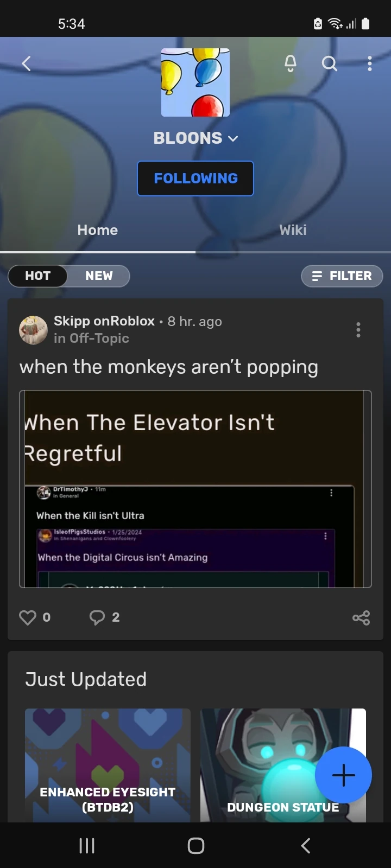Tap the blue plus create button
The height and width of the screenshot is (868, 391).
(x=343, y=775)
